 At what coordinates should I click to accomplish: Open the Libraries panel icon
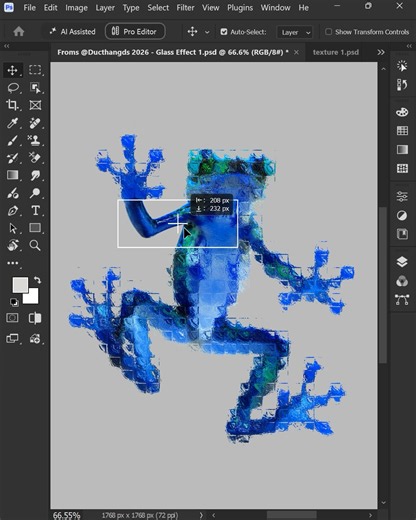coord(402,234)
